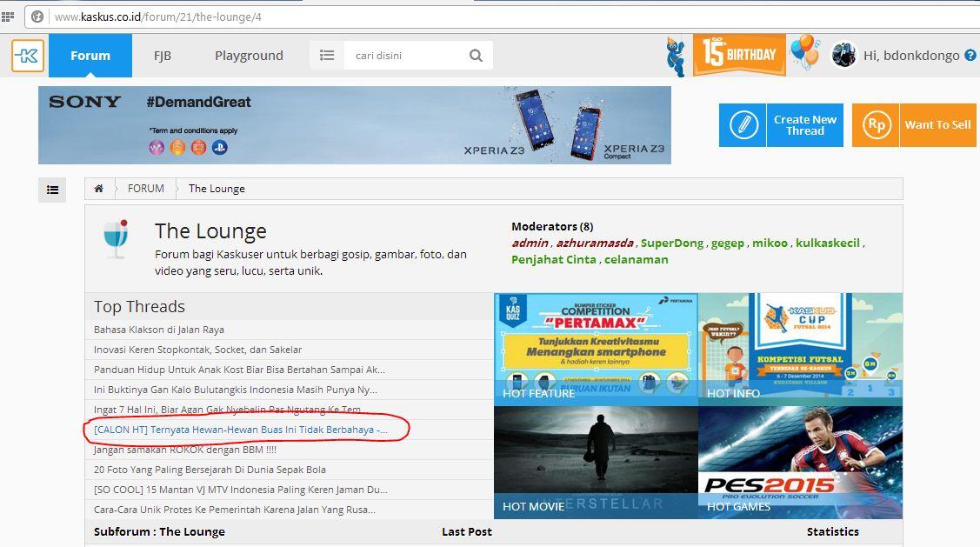Open thread 'Inovasi Keren Stopkontak, Socket, dan Sakelar'
The width and height of the screenshot is (980, 547).
tap(197, 350)
